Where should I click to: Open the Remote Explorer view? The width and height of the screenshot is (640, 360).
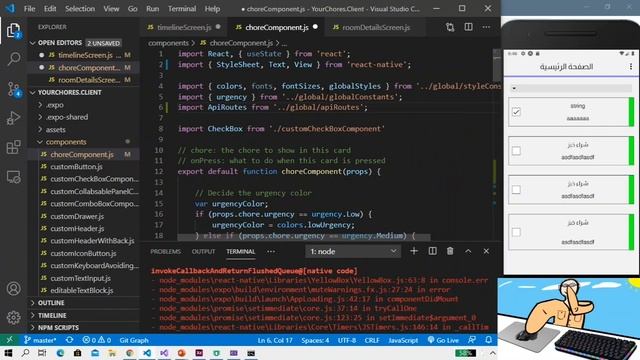click(13, 177)
